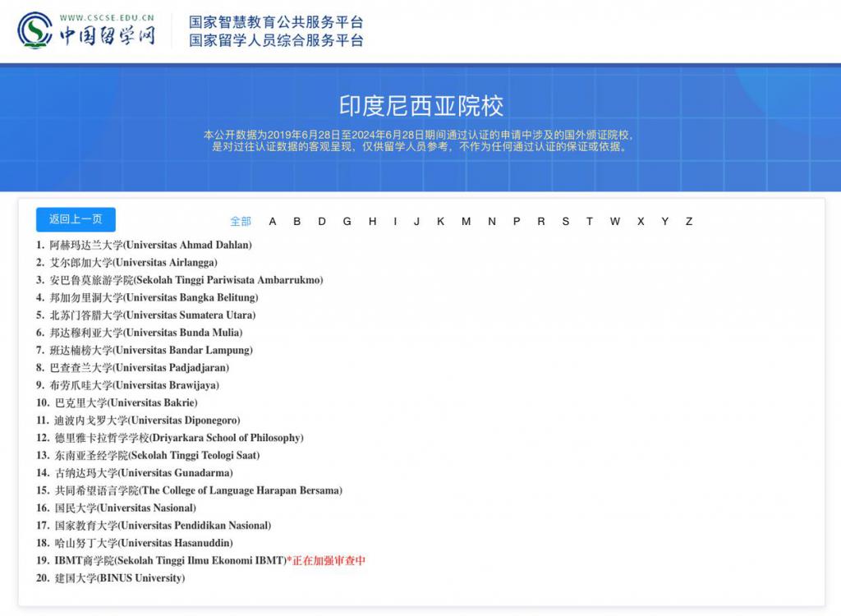This screenshot has height=616, width=841.
Task: Open BINUS University entry
Action: [119, 578]
